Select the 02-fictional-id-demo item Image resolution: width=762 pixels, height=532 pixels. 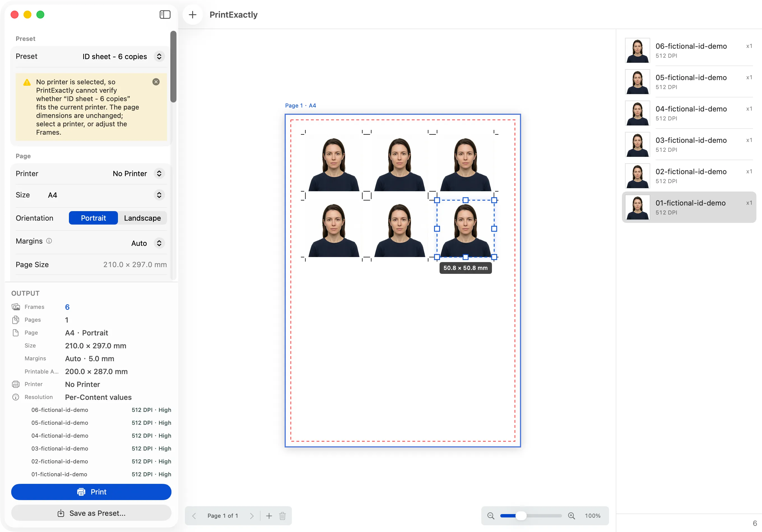[x=689, y=176]
